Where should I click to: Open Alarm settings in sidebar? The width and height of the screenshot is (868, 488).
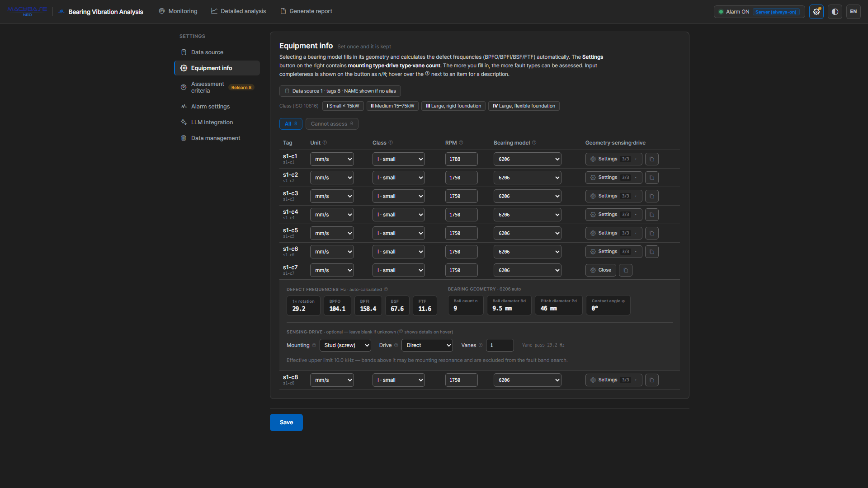click(x=217, y=107)
